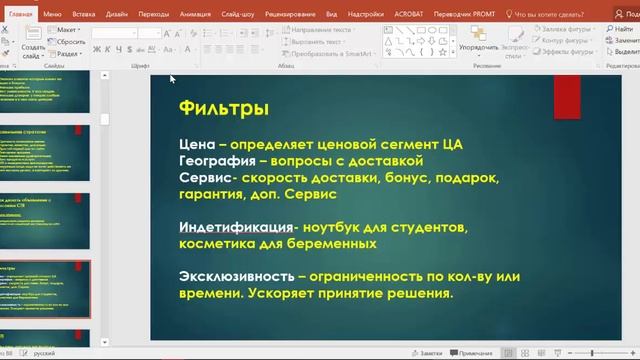Click the font color A icon
The height and width of the screenshot is (360, 640).
pyautogui.click(x=187, y=49)
